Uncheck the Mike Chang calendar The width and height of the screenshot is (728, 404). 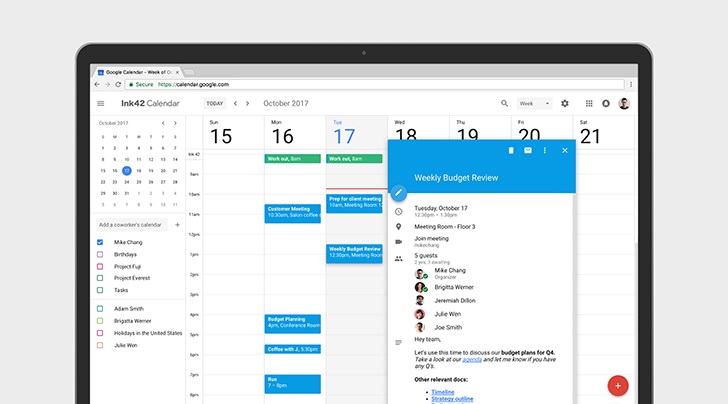tap(100, 242)
